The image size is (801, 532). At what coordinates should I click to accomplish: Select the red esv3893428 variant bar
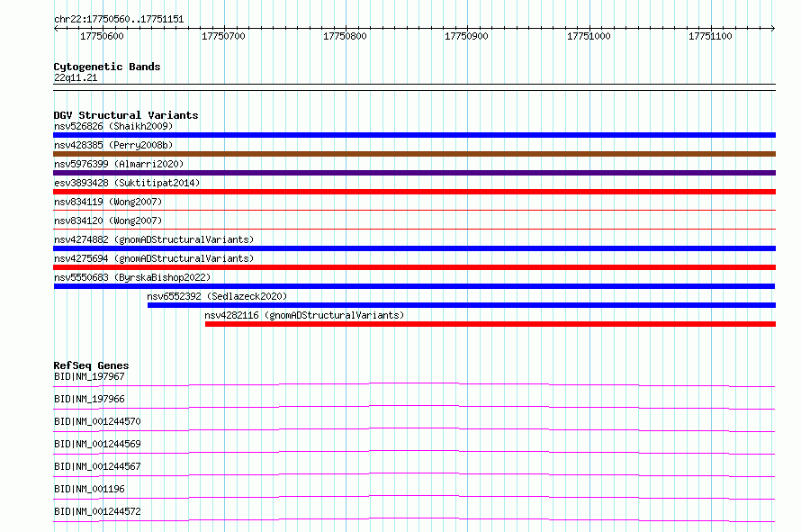414,192
